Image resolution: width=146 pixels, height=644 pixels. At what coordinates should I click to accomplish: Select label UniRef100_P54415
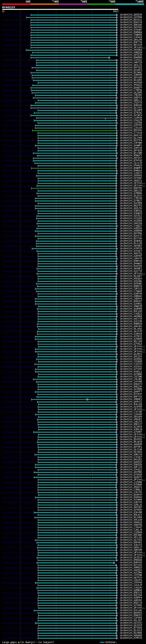[x=131, y=165]
